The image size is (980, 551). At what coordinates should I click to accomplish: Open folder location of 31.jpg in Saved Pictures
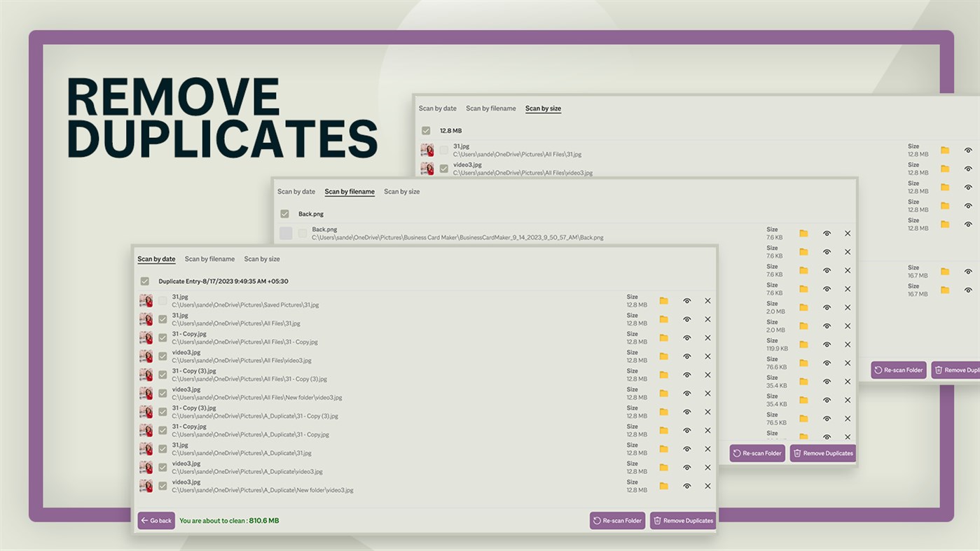[x=664, y=300]
